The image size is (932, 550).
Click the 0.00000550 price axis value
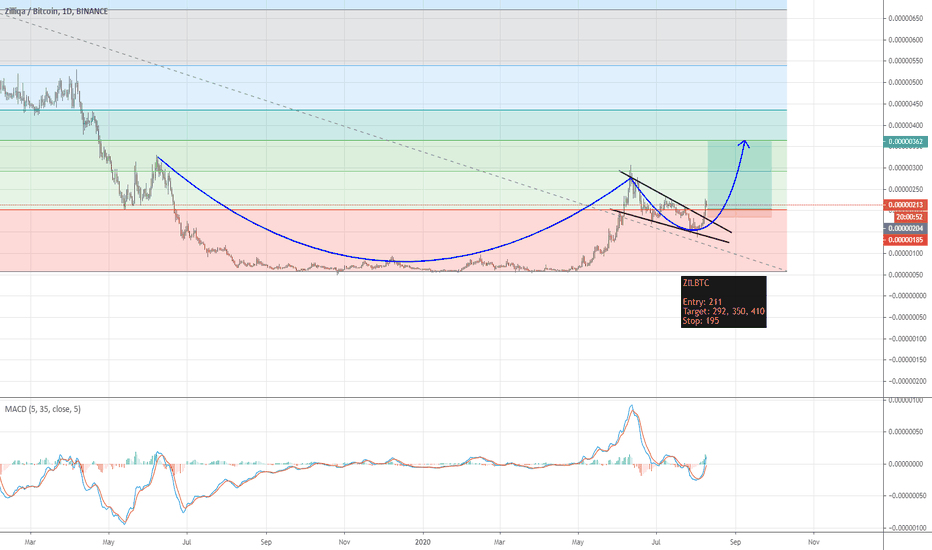point(906,61)
